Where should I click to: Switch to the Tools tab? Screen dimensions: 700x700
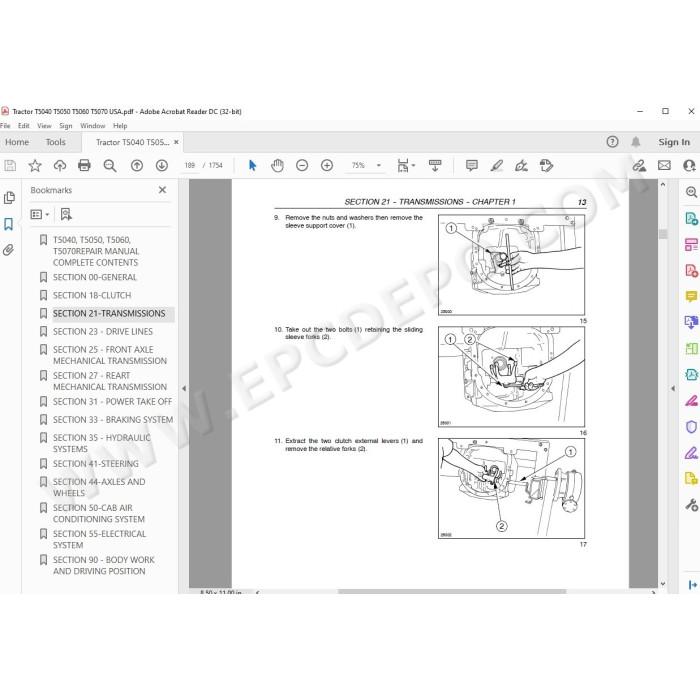[x=55, y=142]
